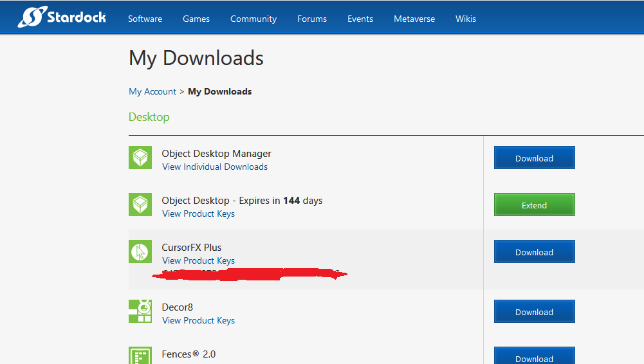
Task: Click the Object Desktop Manager product icon
Action: (x=140, y=158)
